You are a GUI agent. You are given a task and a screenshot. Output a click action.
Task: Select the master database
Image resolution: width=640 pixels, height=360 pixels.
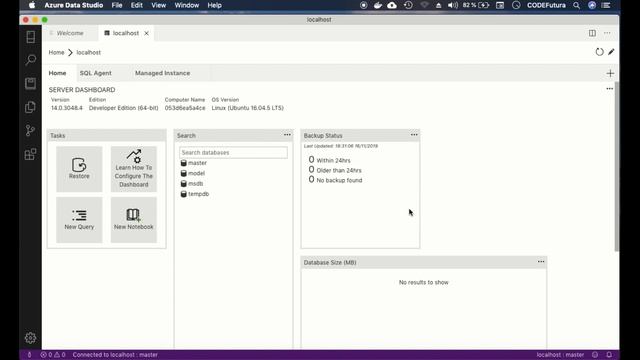pyautogui.click(x=194, y=163)
